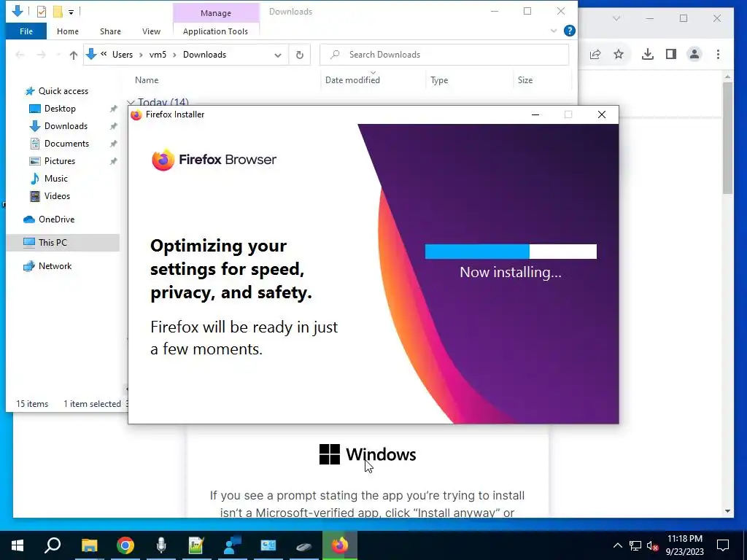Open Google Chrome from the taskbar
This screenshot has height=560, width=747.
[125, 545]
